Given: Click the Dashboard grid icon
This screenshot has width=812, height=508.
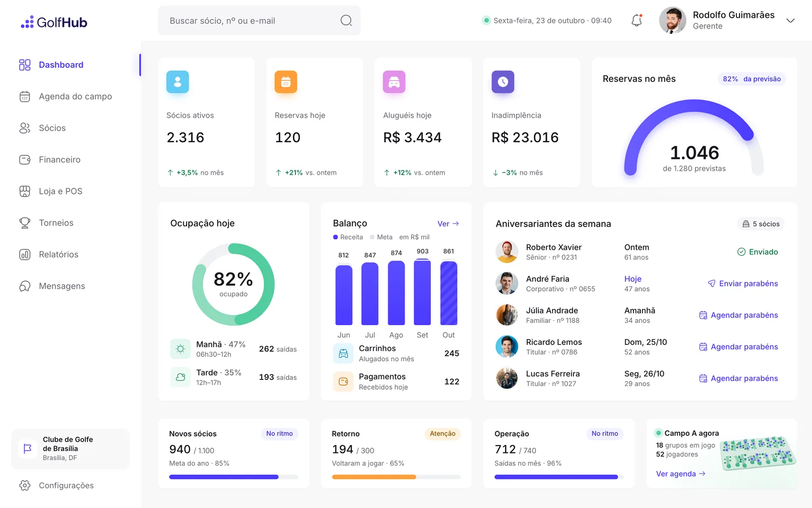Looking at the screenshot, I should pyautogui.click(x=25, y=65).
